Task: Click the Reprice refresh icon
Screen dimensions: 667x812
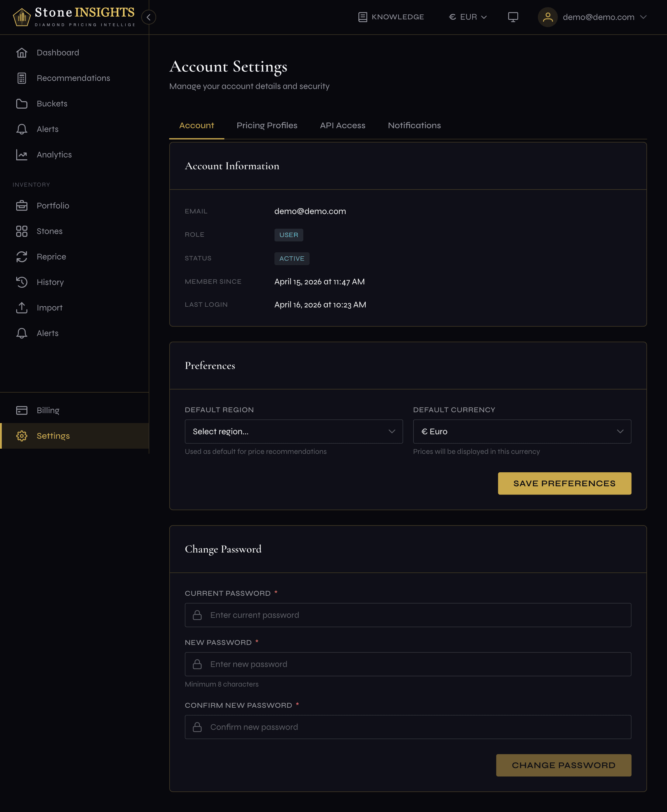Action: pos(22,257)
